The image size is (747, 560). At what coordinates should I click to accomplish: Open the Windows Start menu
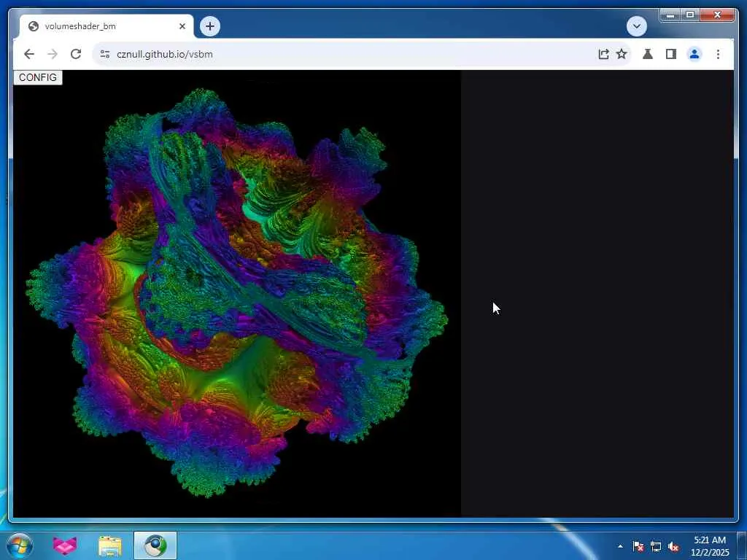[x=20, y=545]
